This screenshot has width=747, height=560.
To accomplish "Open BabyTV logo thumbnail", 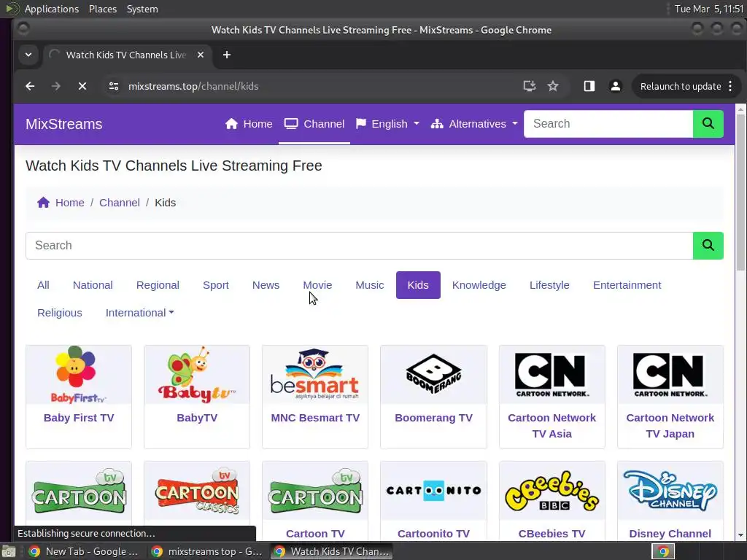I will tap(197, 374).
